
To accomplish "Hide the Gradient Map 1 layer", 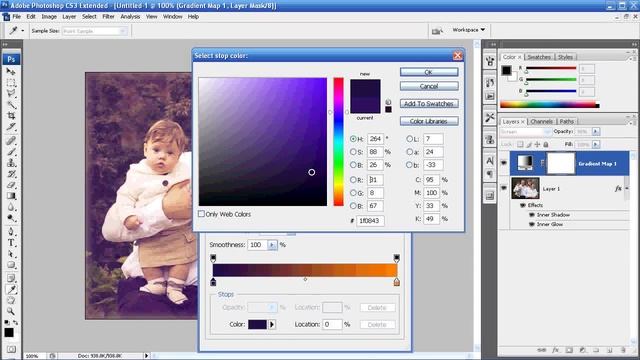I will point(504,163).
